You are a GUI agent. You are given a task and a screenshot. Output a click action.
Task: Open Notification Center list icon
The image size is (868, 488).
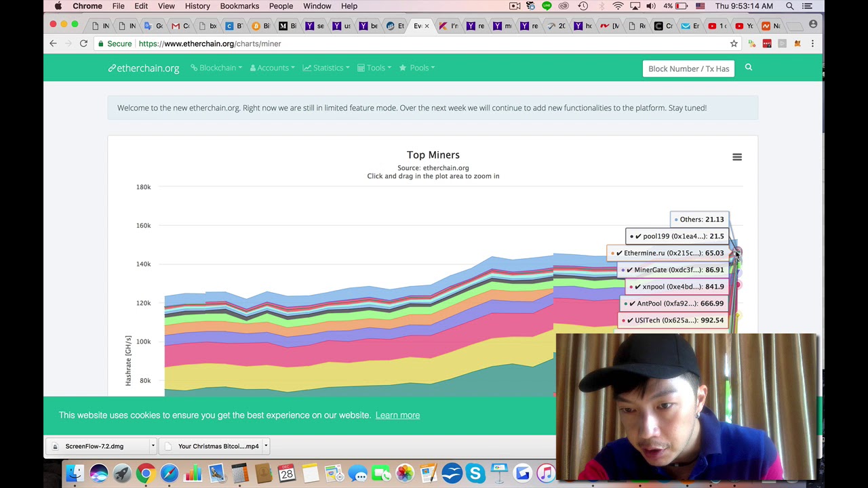click(807, 6)
